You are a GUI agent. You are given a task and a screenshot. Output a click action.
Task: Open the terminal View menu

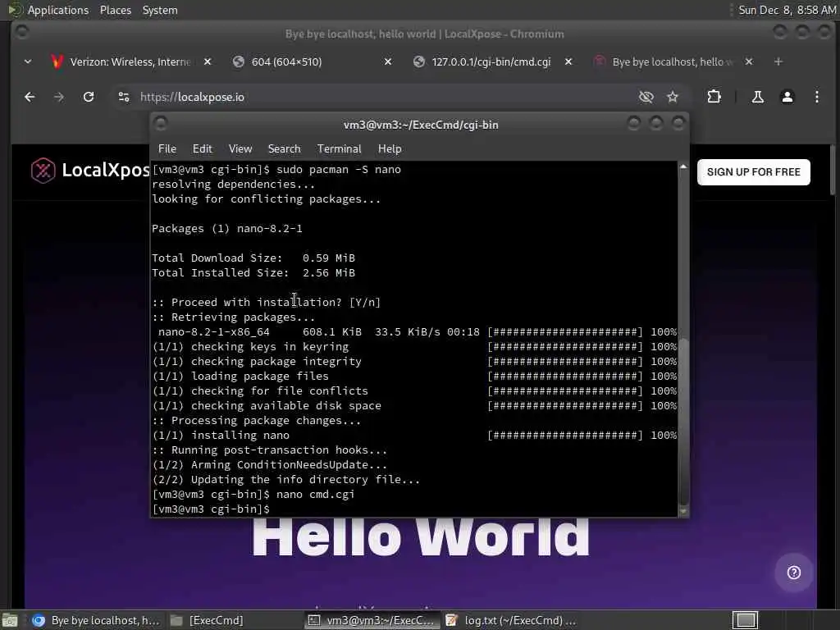coord(240,149)
